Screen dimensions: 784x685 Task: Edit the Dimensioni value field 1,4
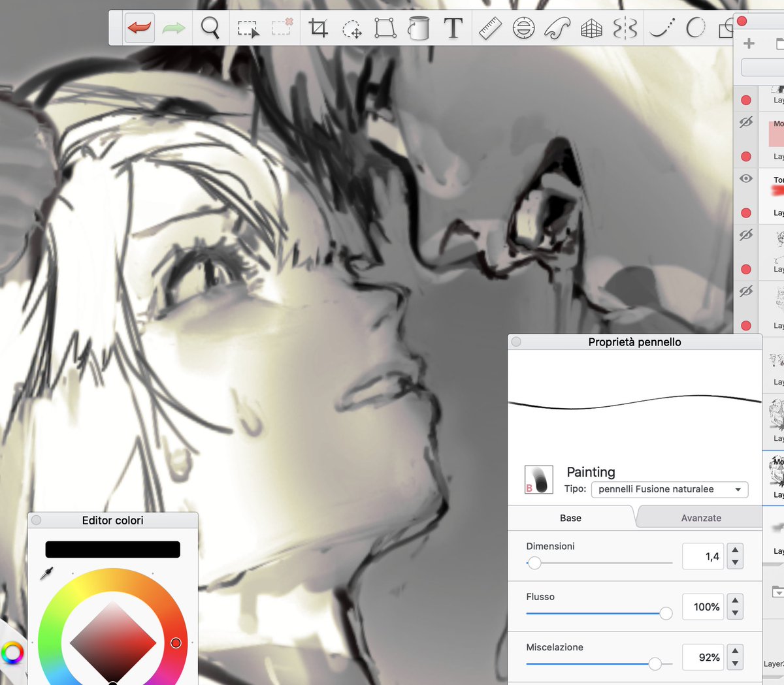(702, 556)
